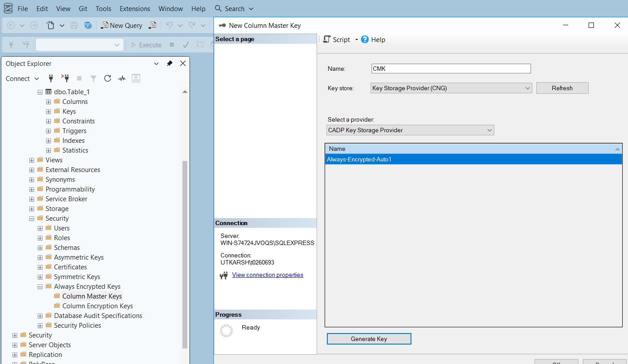The height and width of the screenshot is (364, 628).
Task: Click the SSMS application logo icon
Action: point(8,8)
